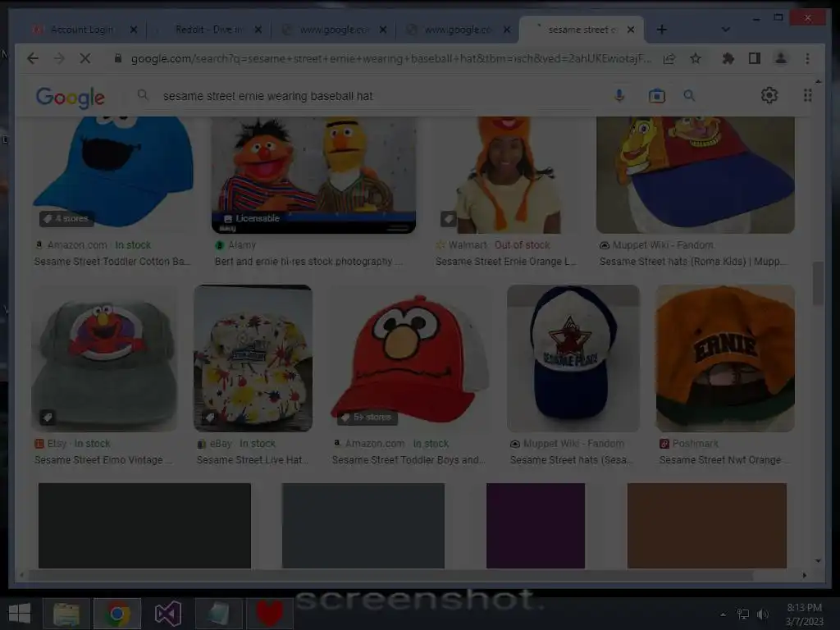Screen dimensions: 840x630
Task: Toggle the browser side panel icon
Action: point(755,58)
